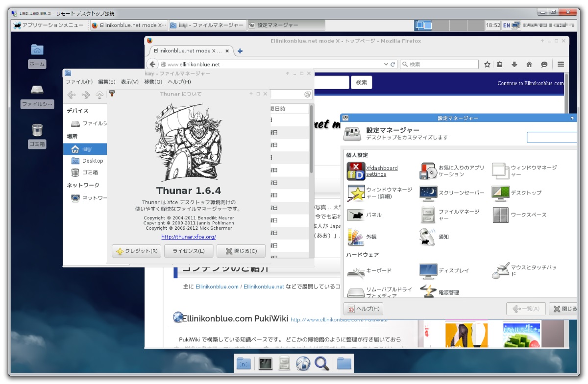Viewport: 588px width, 384px height.
Task: Open 移動(G) menu in file manager
Action: [x=153, y=82]
